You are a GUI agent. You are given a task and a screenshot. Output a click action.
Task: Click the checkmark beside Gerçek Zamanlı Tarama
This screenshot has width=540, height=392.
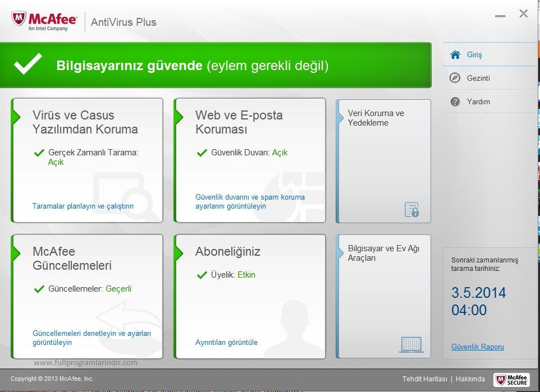point(39,153)
